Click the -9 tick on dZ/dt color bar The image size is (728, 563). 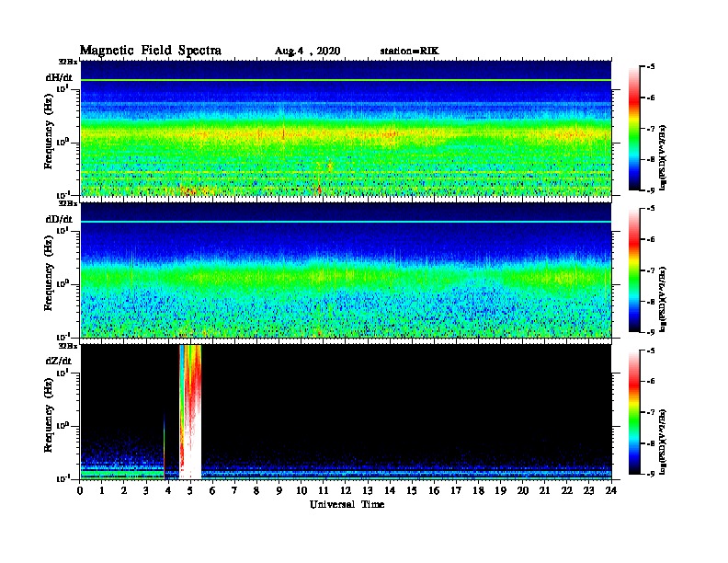(651, 474)
